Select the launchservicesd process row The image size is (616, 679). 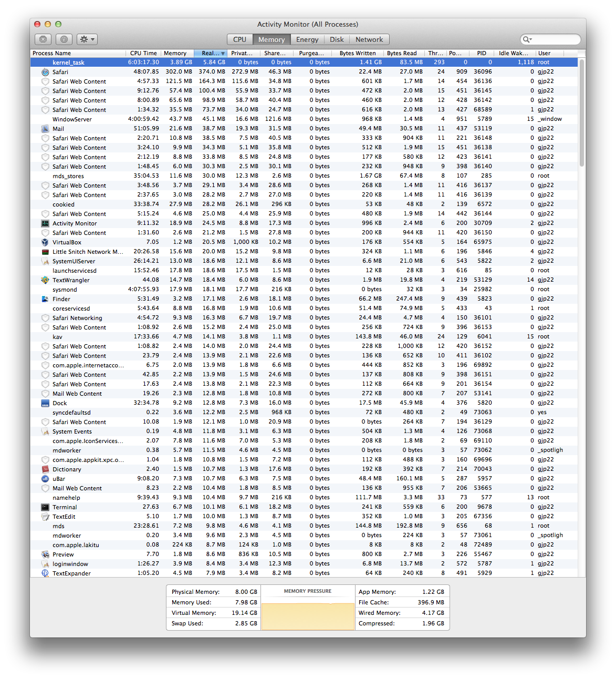pyautogui.click(x=304, y=271)
